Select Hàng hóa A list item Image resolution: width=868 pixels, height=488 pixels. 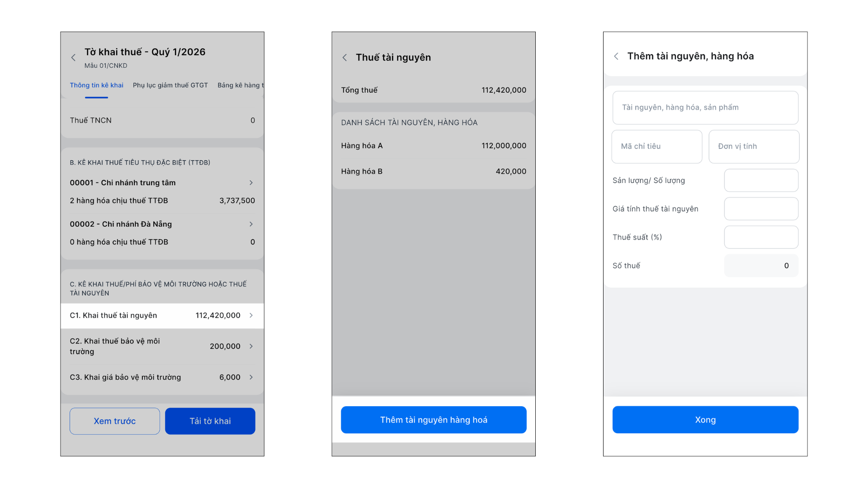coord(434,145)
